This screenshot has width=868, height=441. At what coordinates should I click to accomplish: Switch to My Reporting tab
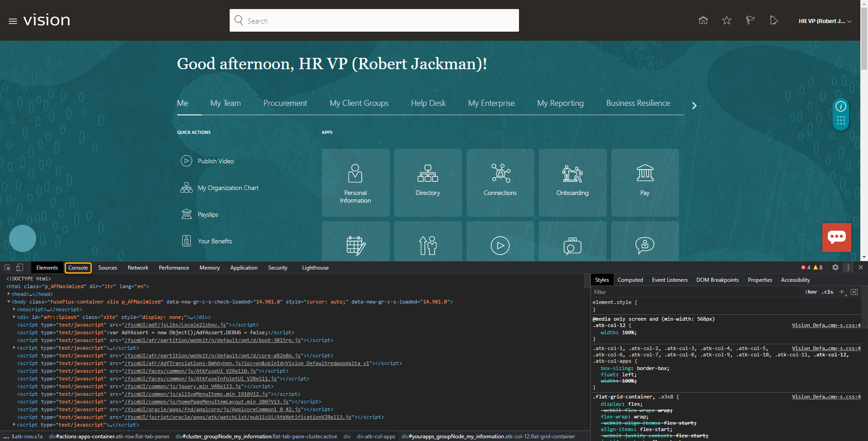click(560, 103)
